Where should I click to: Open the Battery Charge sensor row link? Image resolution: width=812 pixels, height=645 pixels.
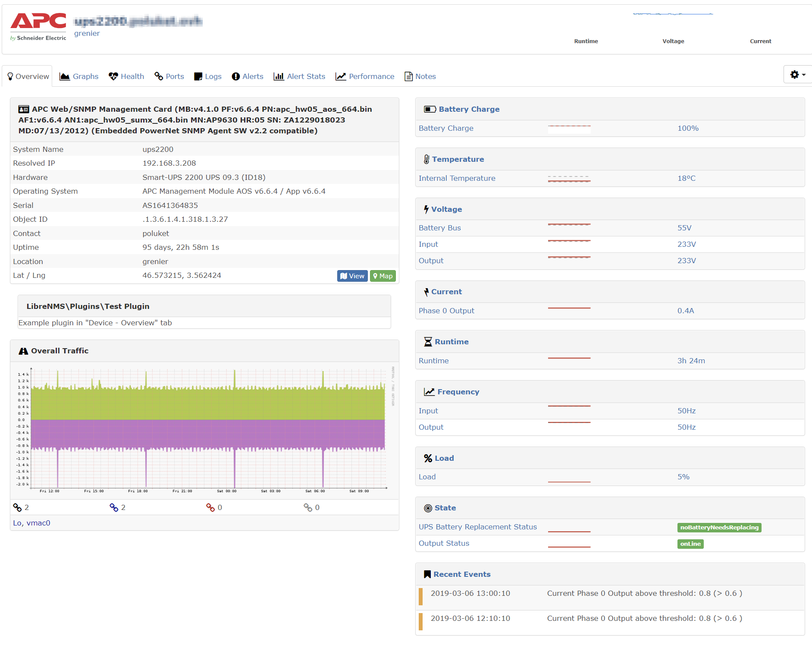pos(446,128)
